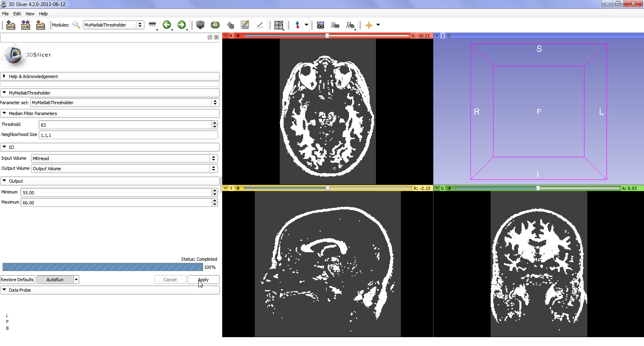The width and height of the screenshot is (644, 346).
Task: Click the screenshot capture camera icon
Action: (x=320, y=25)
